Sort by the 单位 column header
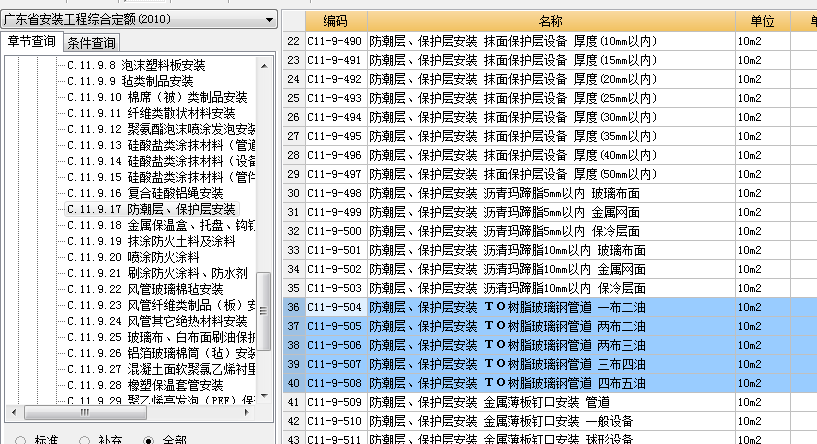817x444 pixels. coord(762,21)
